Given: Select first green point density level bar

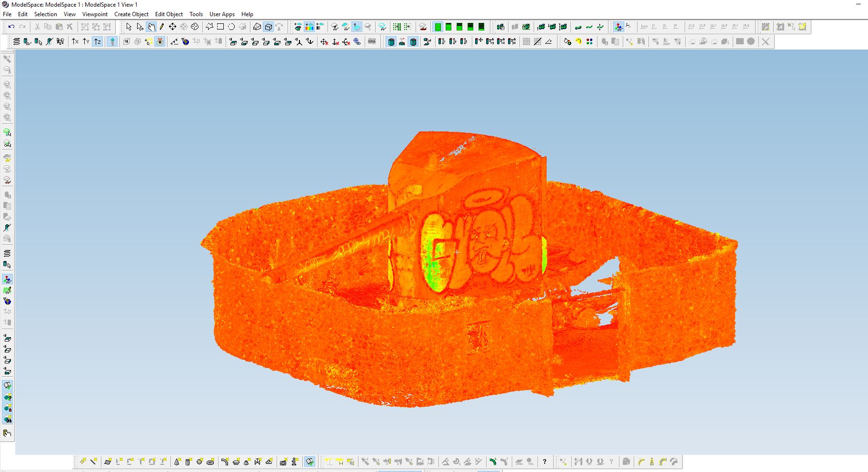Looking at the screenshot, I should pos(438,27).
